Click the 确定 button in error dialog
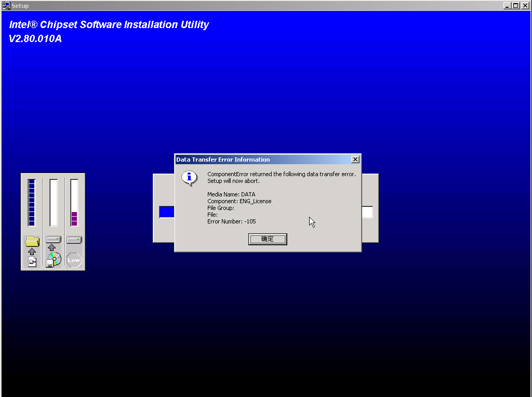This screenshot has height=397, width=532. pyautogui.click(x=268, y=239)
